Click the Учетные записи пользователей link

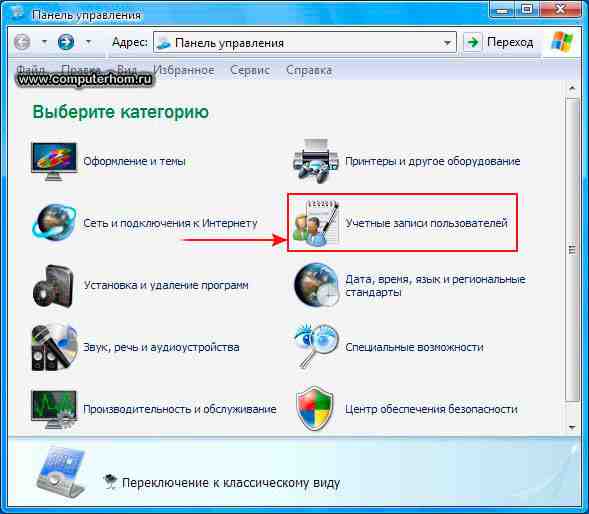pos(426,223)
